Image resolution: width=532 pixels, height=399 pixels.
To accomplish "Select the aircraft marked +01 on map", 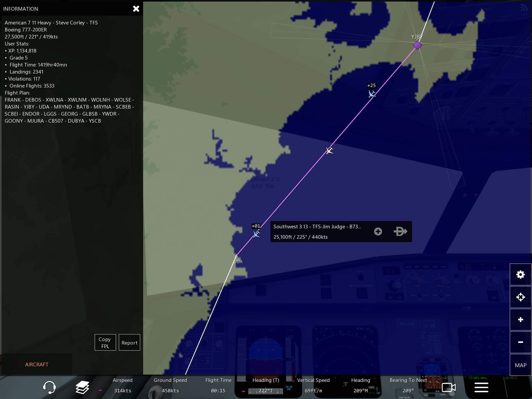I will [256, 234].
